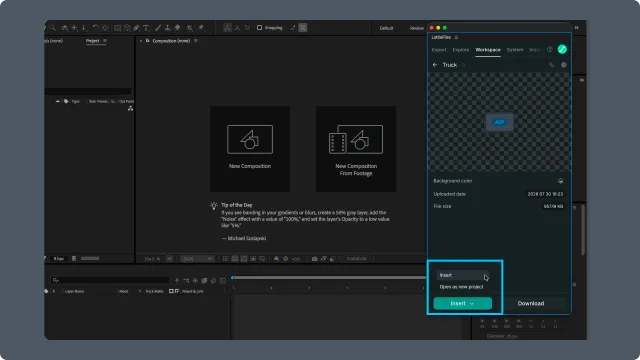640x360 pixels.
Task: Click the timeline layer search field
Action: tap(110, 280)
